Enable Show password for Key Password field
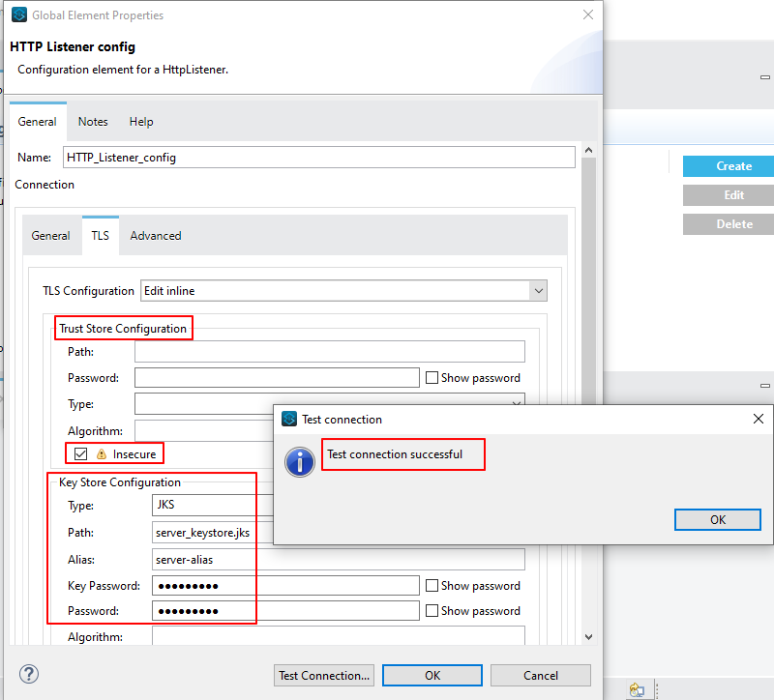 click(x=432, y=586)
